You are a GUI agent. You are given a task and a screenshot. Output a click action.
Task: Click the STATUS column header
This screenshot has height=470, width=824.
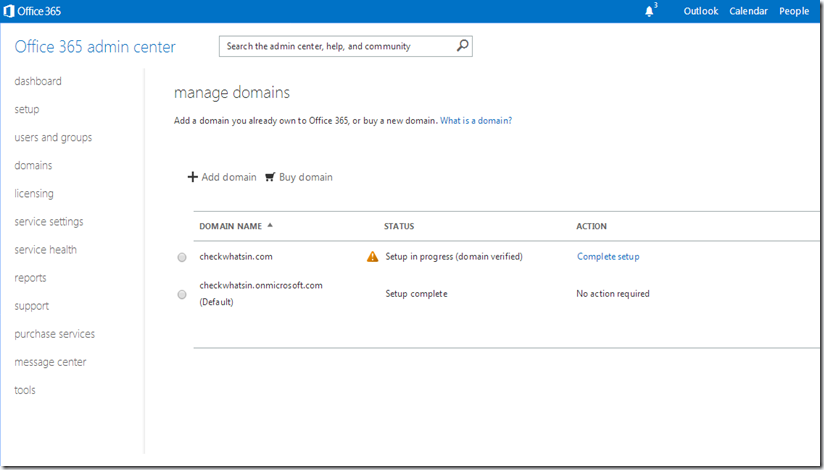coord(399,226)
